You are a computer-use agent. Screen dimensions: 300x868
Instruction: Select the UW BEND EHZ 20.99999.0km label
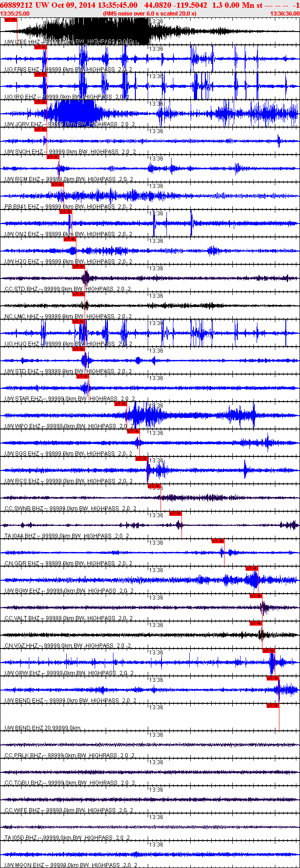(43, 728)
